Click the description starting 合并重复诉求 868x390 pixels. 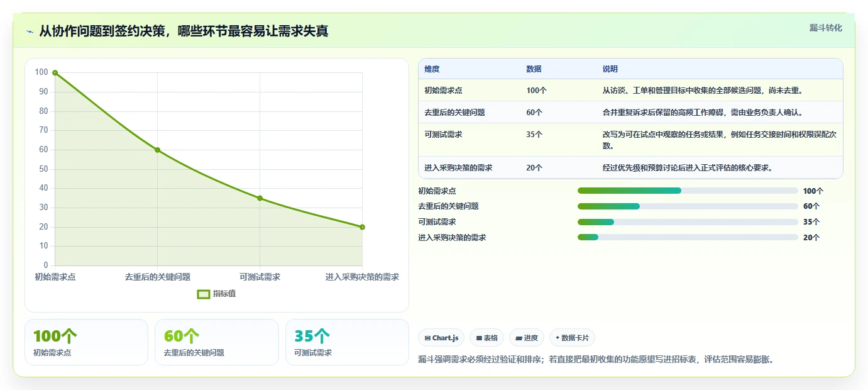[703, 113]
